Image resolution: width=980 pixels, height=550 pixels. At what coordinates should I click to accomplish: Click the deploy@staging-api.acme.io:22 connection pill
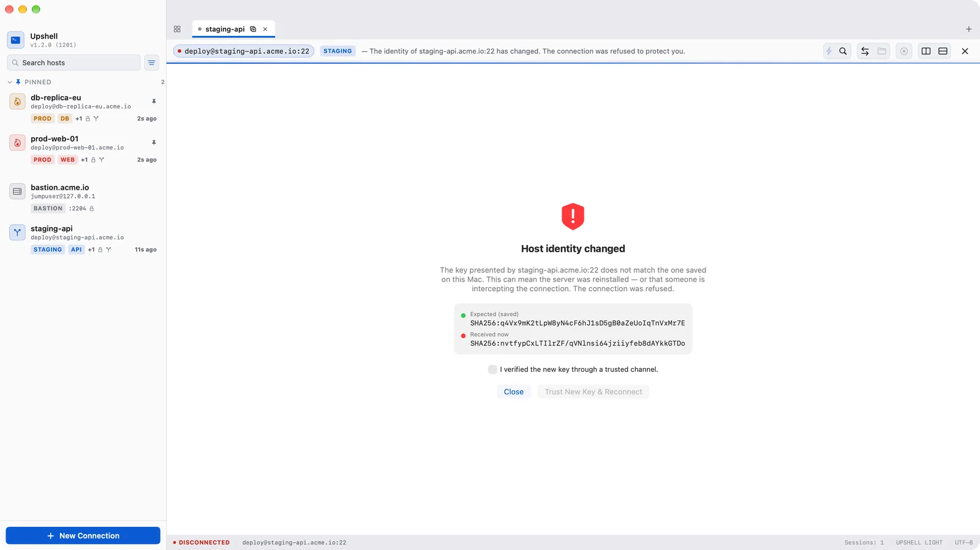tap(244, 51)
